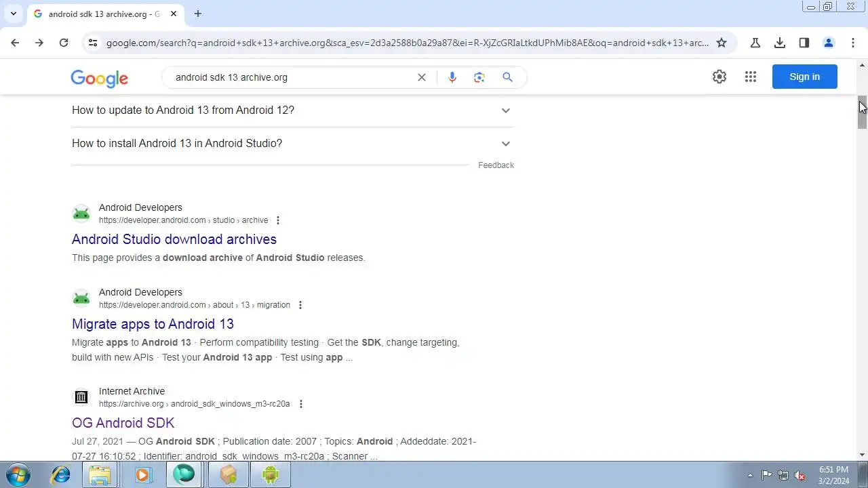
Task: Bookmark this page with the star icon
Action: [x=722, y=43]
